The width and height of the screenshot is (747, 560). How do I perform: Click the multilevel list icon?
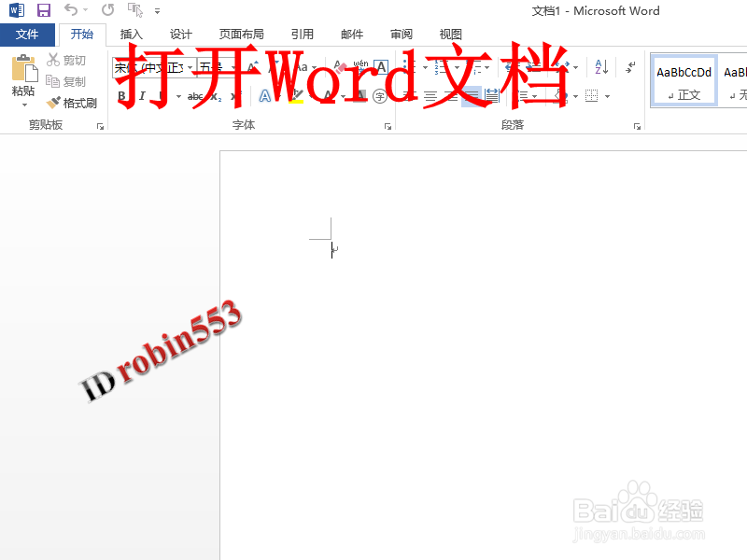[475, 67]
